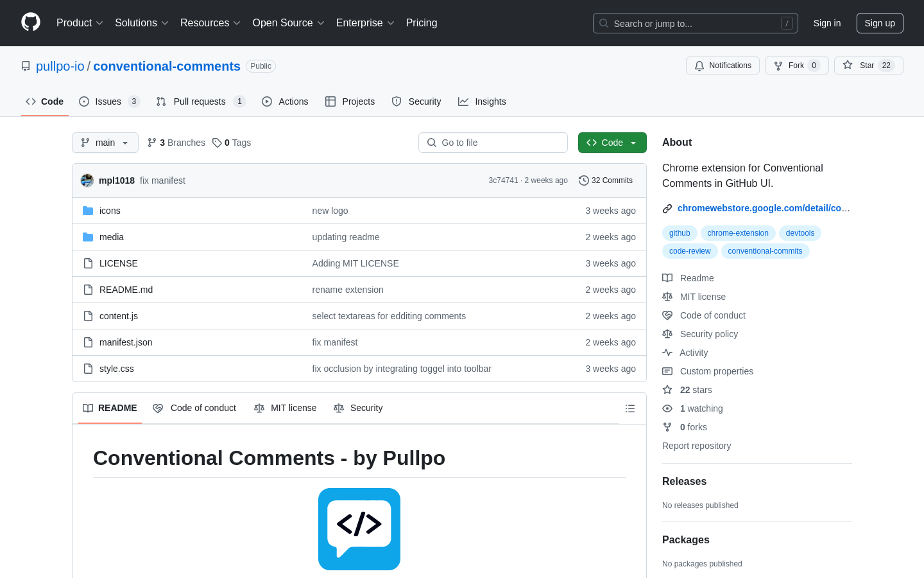Click the Sign up button
Screen dimensions: 924x578
click(x=880, y=23)
